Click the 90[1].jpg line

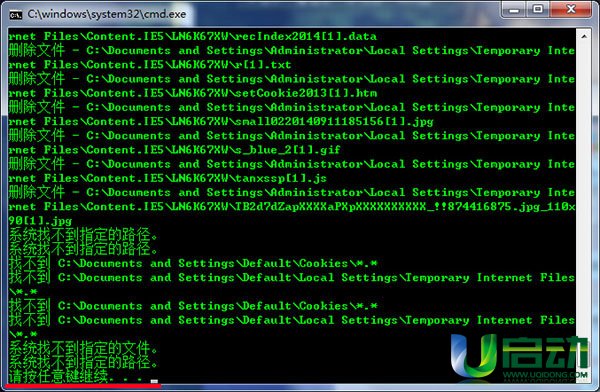(40, 221)
